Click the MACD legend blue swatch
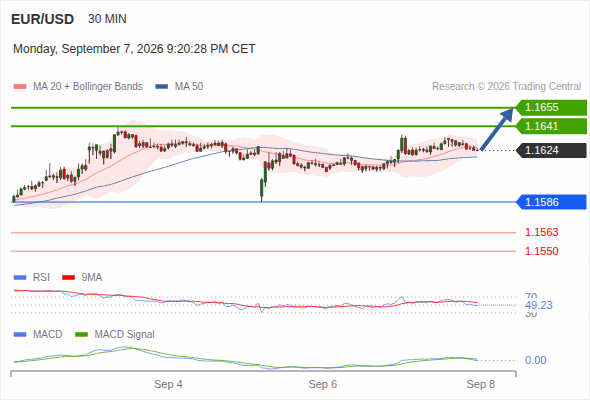 coord(20,335)
